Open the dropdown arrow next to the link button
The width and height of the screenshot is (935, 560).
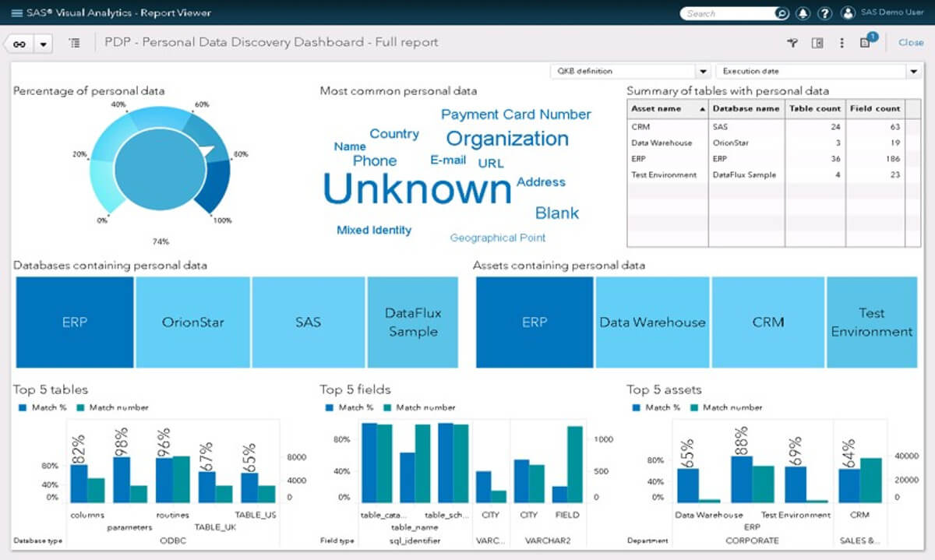click(x=43, y=44)
